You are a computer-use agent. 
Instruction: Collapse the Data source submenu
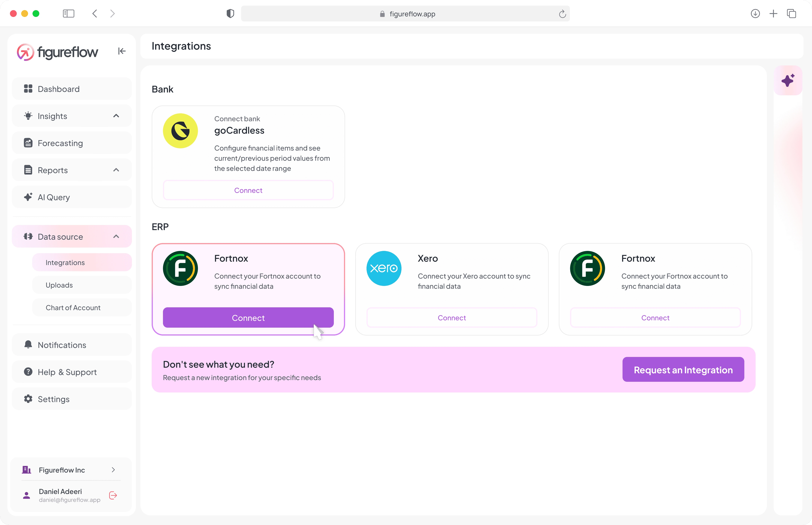(x=116, y=237)
